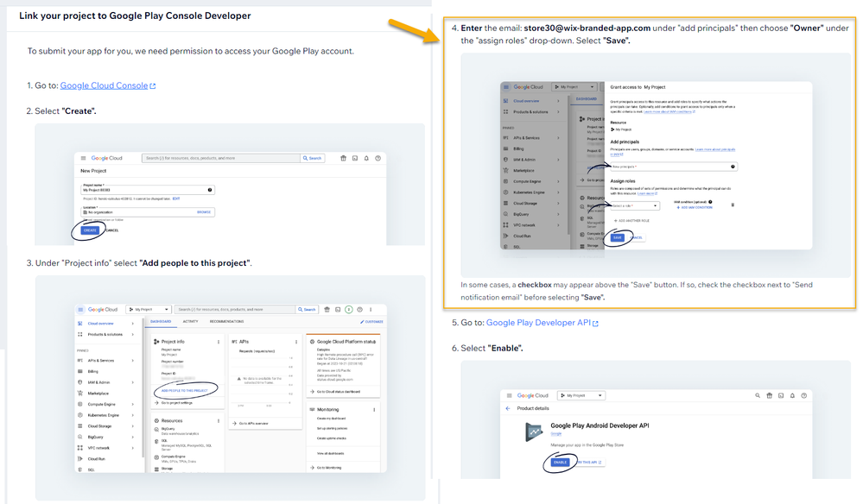This screenshot has height=504, width=863.
Task: Expand Cloud Storage chevron in dashboard image sidebar
Action: [x=133, y=426]
